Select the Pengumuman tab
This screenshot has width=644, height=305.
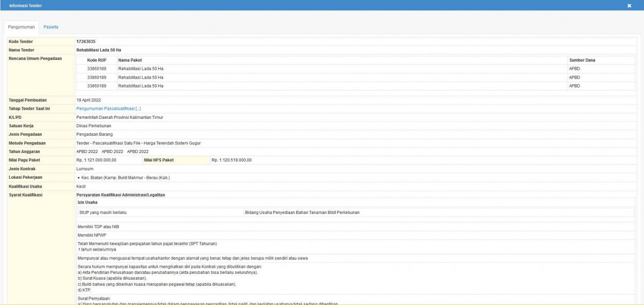click(21, 27)
